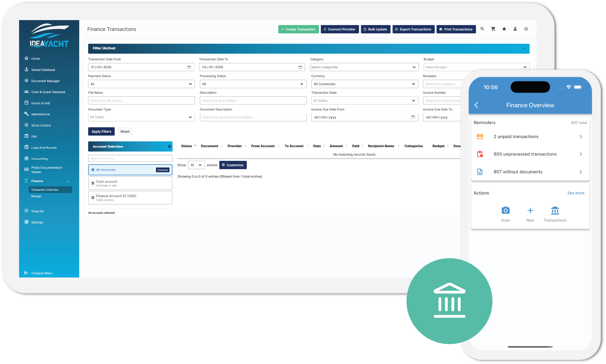
Task: Click the Create Transaction button
Action: (x=298, y=29)
